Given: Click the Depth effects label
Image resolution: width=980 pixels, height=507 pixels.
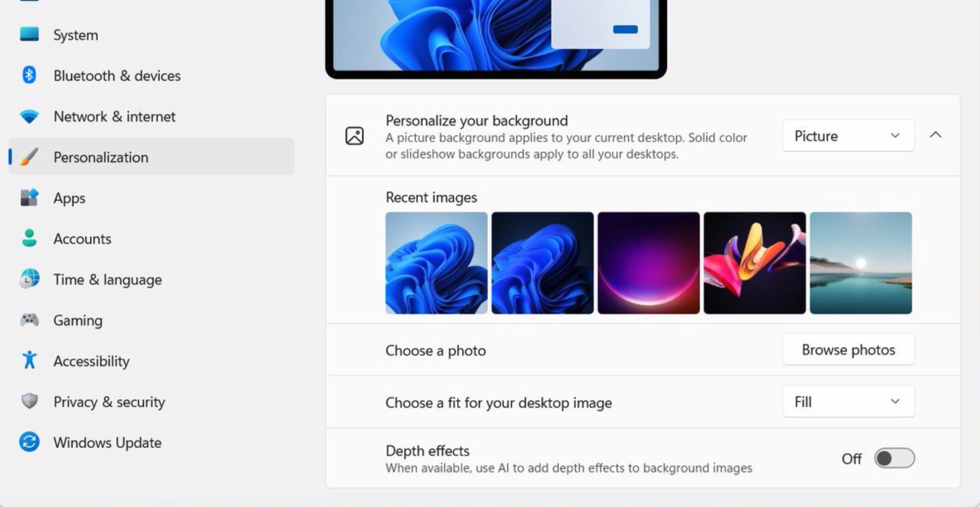Looking at the screenshot, I should 427,451.
